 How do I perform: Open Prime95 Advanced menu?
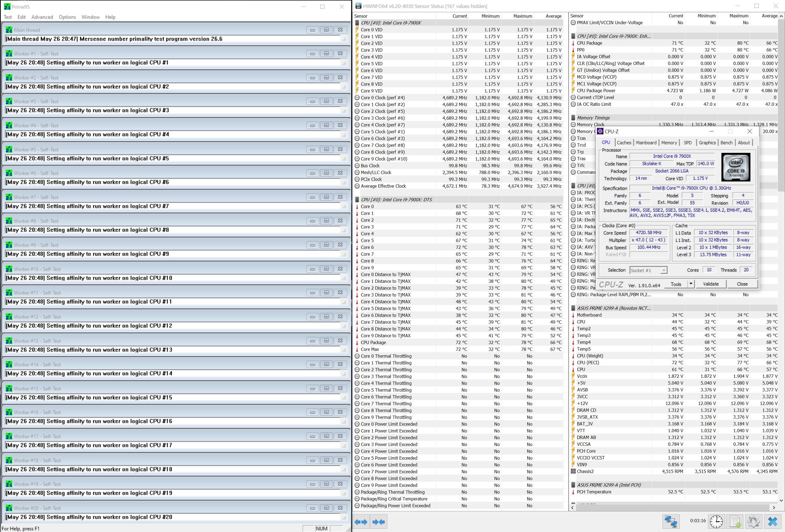42,17
